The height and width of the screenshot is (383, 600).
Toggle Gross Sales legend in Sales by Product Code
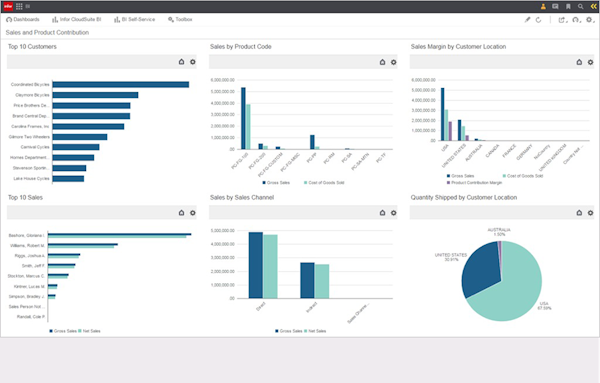coord(276,183)
